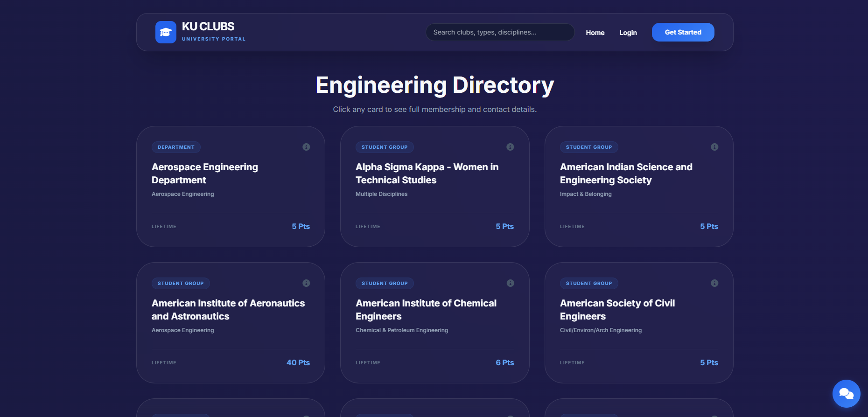Click 5 Pts on Aerospace Engineering Department card
The height and width of the screenshot is (417, 868).
click(301, 226)
